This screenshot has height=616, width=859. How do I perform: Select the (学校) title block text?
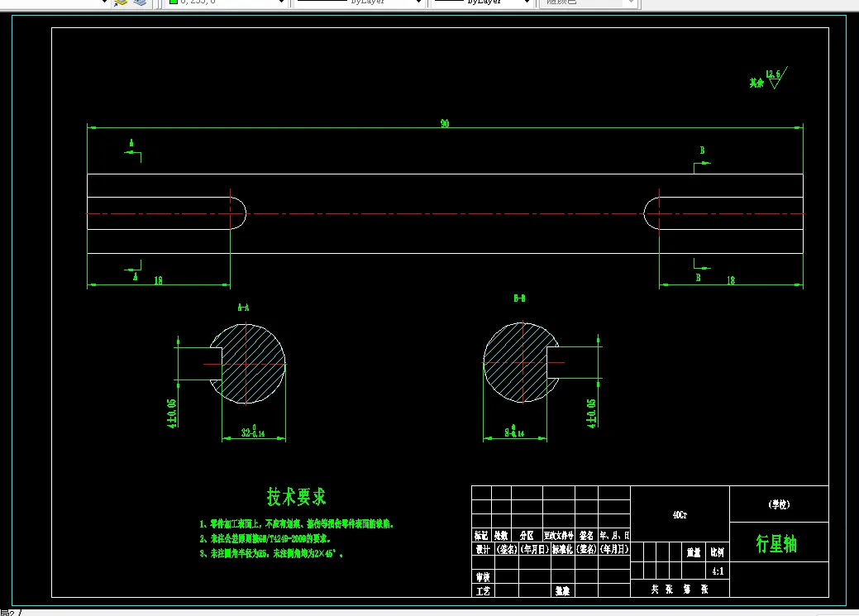pos(779,504)
